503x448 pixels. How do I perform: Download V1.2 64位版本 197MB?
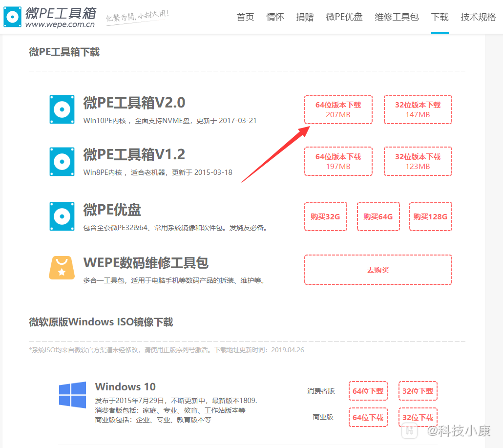point(338,161)
